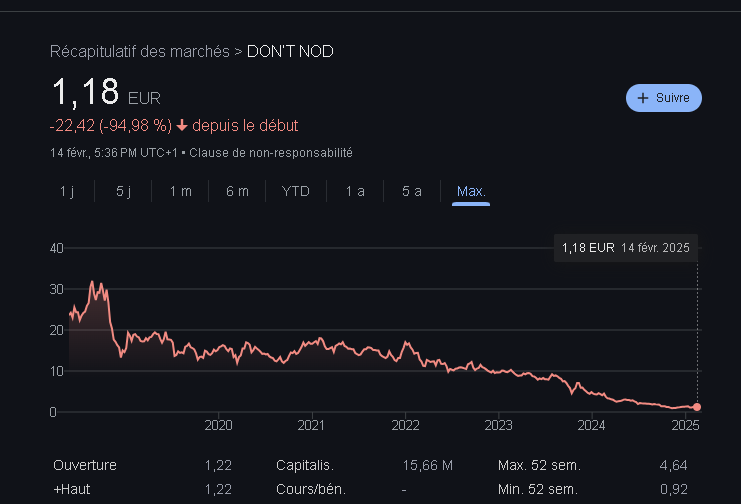Click the red down arrow next to the percentage
Viewport: 741px width, 504px height.
tap(182, 126)
